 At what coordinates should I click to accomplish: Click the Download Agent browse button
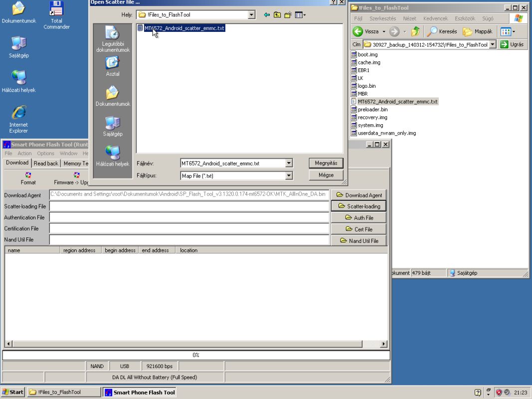(358, 195)
